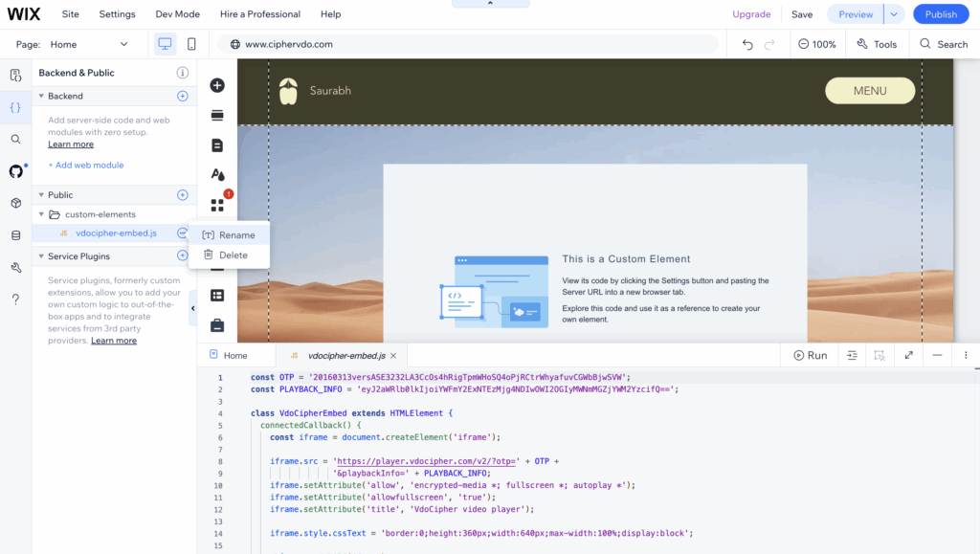This screenshot has width=980, height=554.
Task: Open the code search sidebar icon
Action: [x=15, y=140]
